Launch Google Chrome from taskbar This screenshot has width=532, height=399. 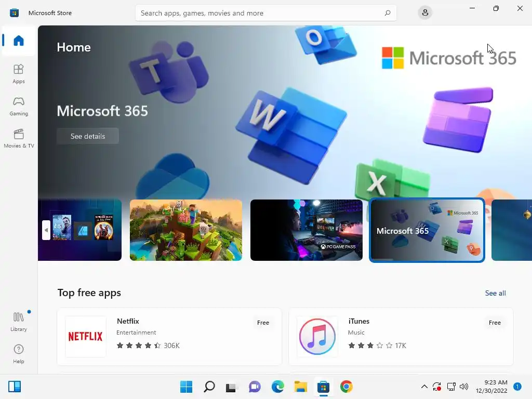[x=347, y=387]
